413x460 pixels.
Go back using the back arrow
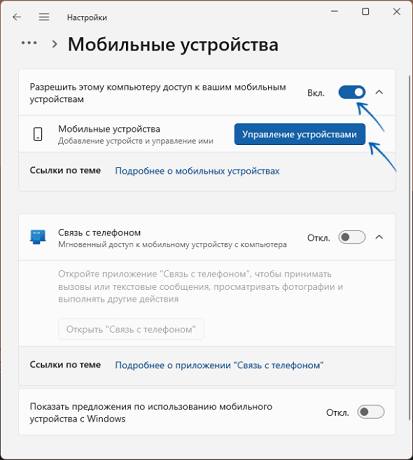[17, 17]
